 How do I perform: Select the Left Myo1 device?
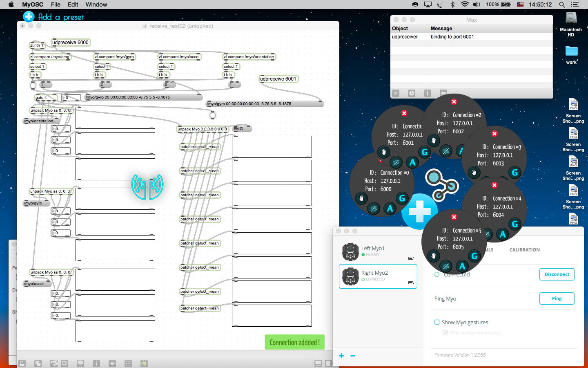coord(378,252)
